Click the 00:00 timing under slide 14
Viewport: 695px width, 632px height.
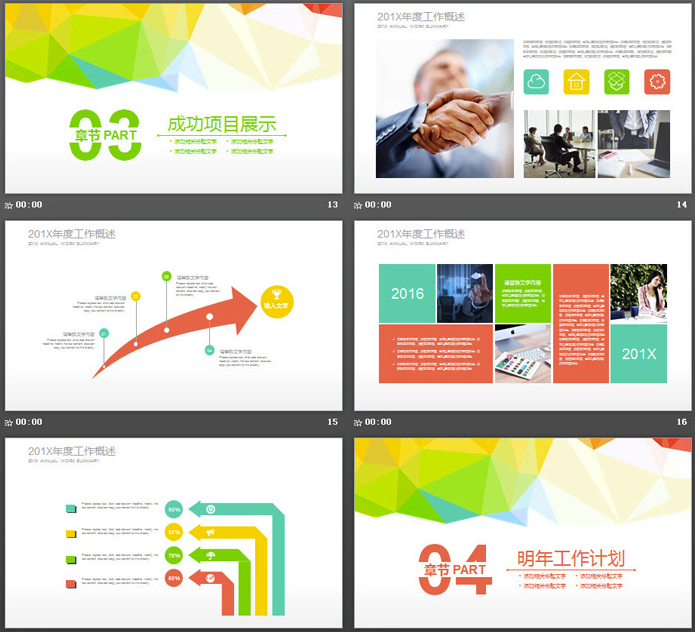pyautogui.click(x=378, y=205)
